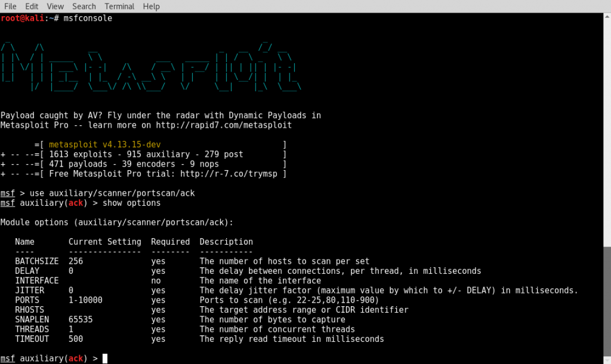Click the "471 payloads" count
Screen dimensions: 611x364
78,164
